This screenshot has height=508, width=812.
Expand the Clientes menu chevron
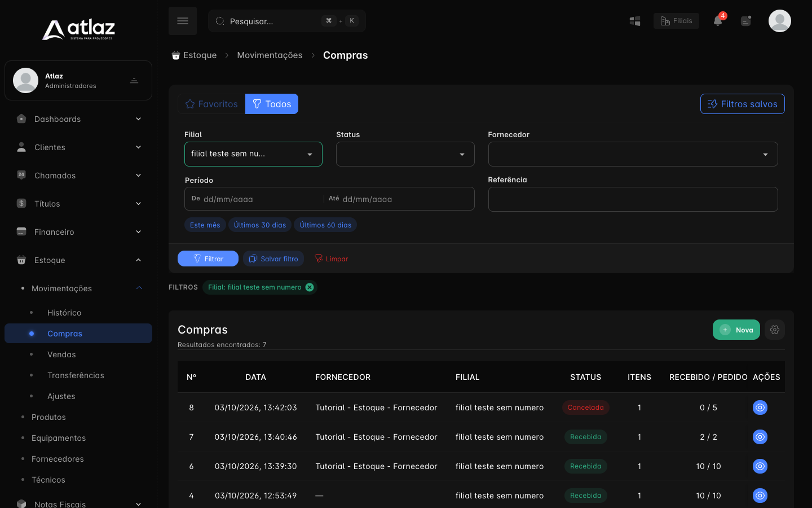click(138, 147)
